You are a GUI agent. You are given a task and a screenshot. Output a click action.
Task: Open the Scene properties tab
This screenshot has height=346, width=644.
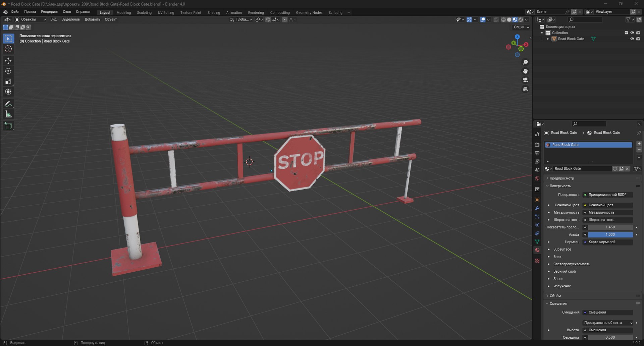tap(537, 170)
